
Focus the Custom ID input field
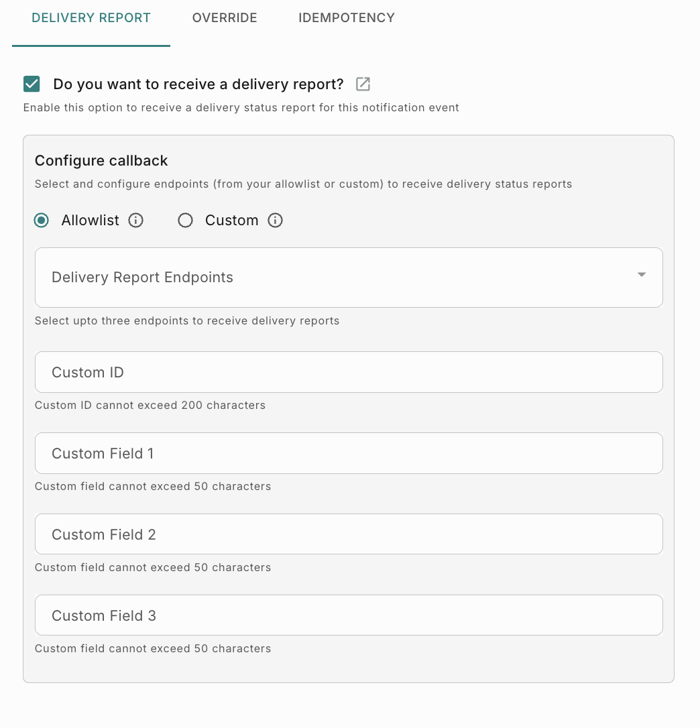pos(349,373)
